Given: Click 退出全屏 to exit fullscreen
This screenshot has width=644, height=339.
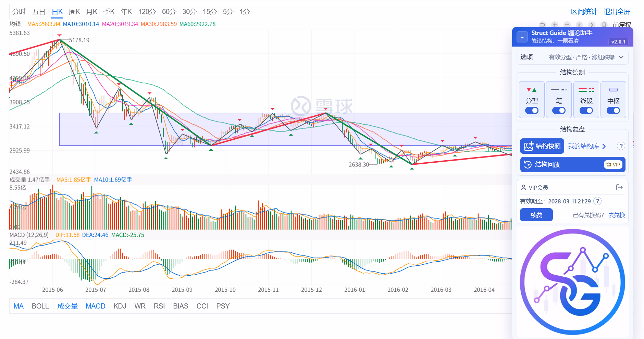Looking at the screenshot, I should pos(617,12).
